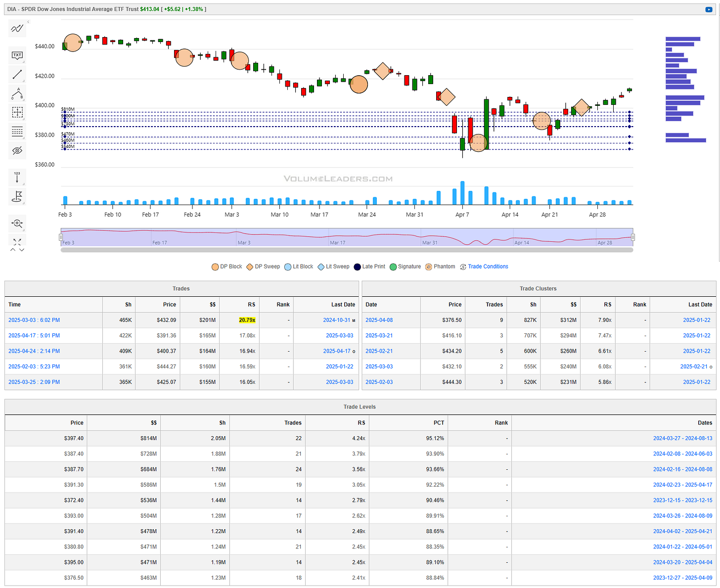Image resolution: width=720 pixels, height=588 pixels.
Task: Open the 2025-02-21 trade cluster date
Action: pos(379,351)
